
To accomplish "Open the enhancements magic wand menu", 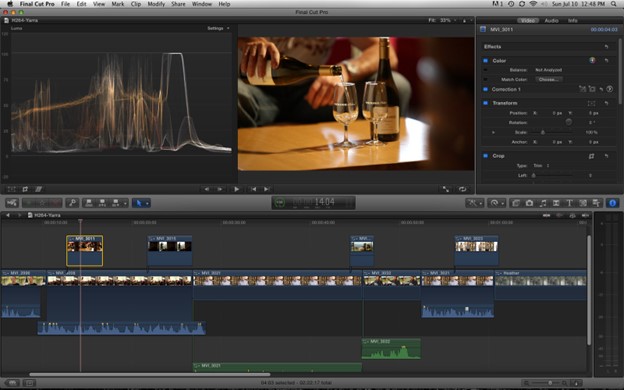I will (x=474, y=203).
